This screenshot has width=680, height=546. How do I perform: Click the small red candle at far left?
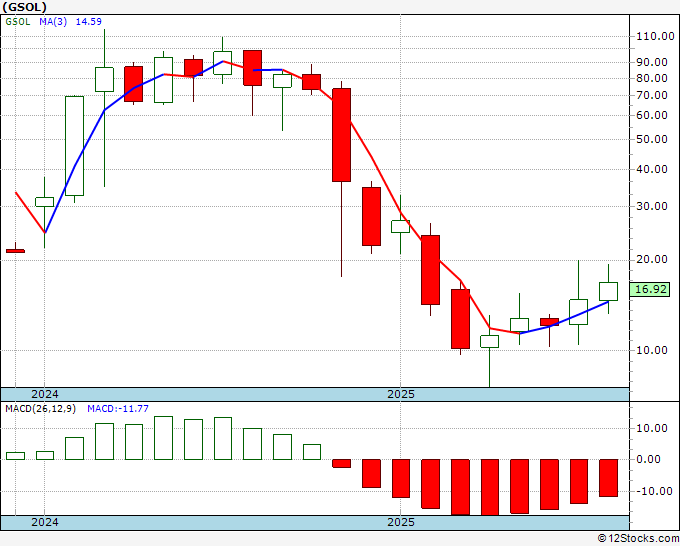[15, 251]
